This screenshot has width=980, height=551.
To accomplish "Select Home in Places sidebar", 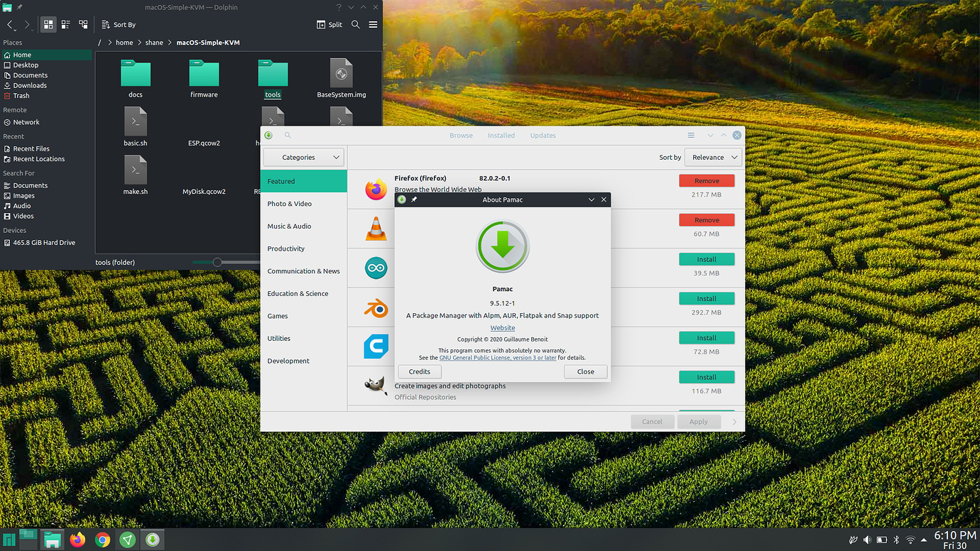I will tap(46, 55).
